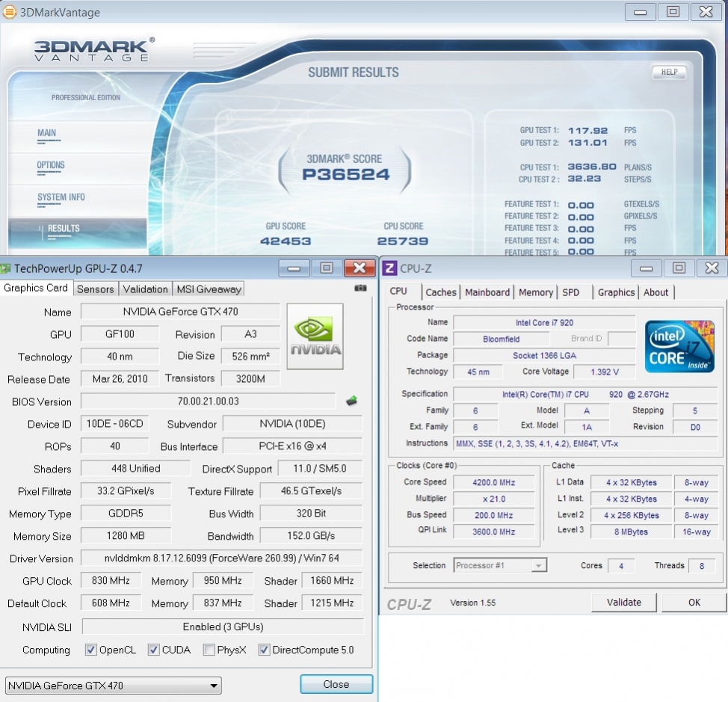
Task: Close the CPU-Z window
Action: 712,268
